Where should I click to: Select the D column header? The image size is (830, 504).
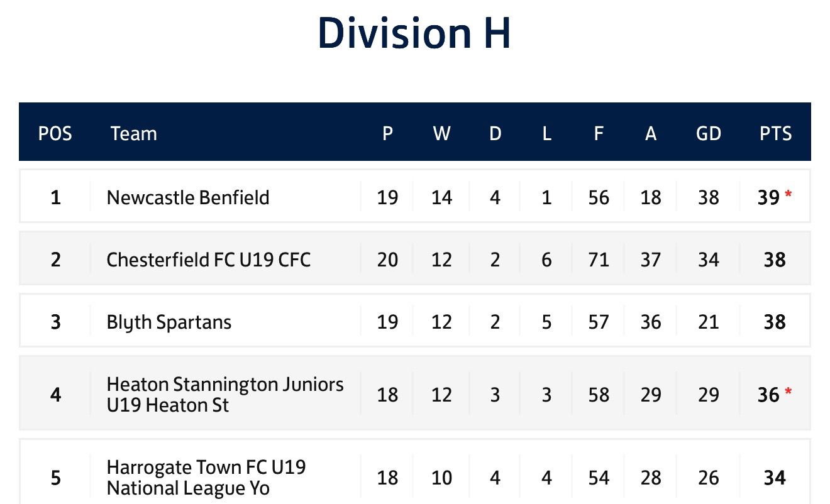[x=495, y=133]
